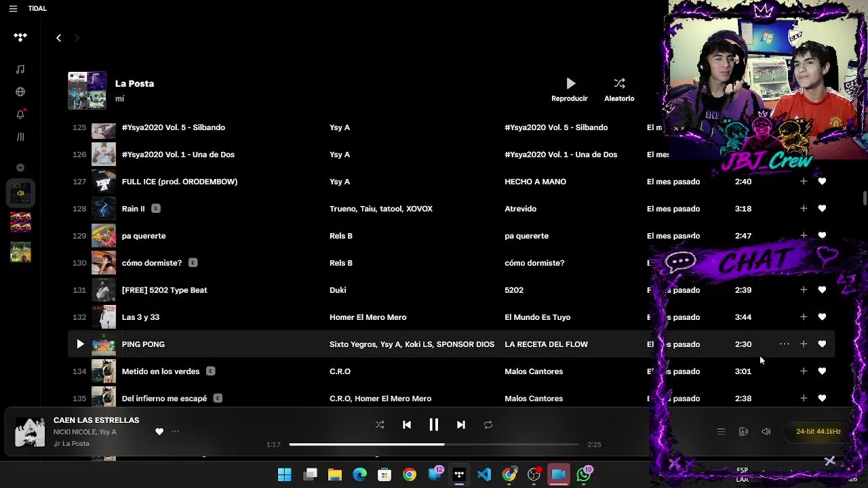Open El Mundo Es Tuyo album
This screenshot has width=868, height=488.
[x=537, y=317]
